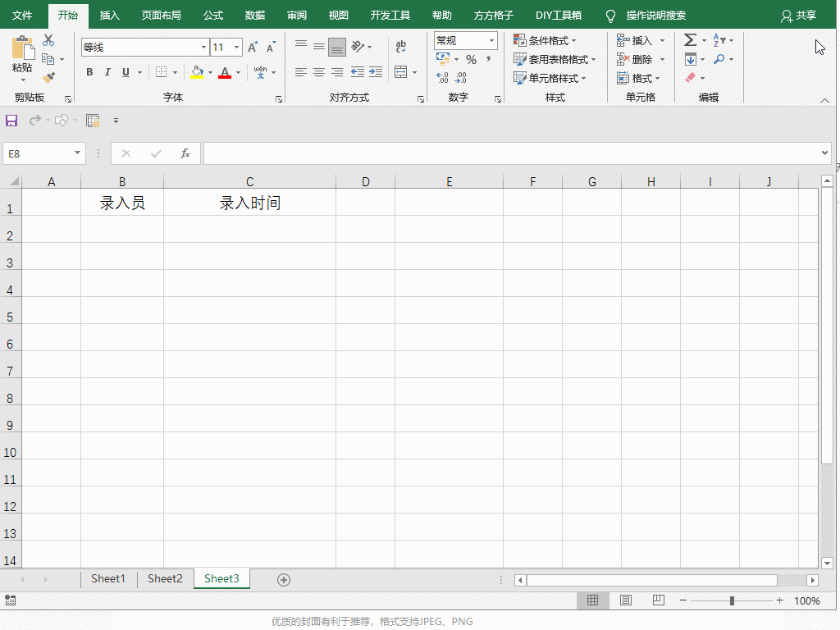Expand the 单元格样式 menu
840x630 pixels.
point(550,78)
